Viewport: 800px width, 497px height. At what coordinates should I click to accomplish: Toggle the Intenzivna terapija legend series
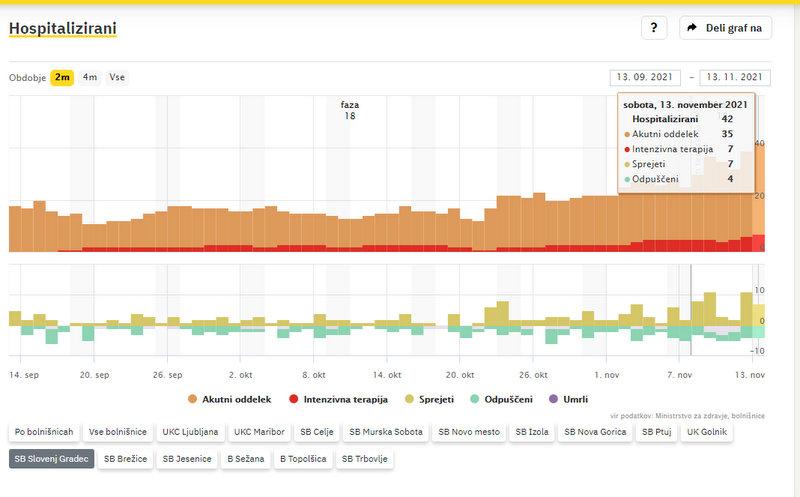[334, 399]
